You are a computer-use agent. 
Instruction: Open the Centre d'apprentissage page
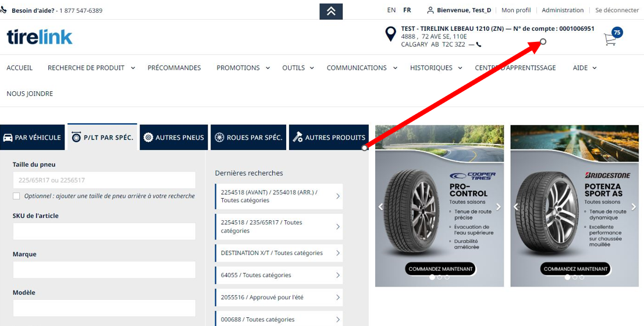pos(515,67)
